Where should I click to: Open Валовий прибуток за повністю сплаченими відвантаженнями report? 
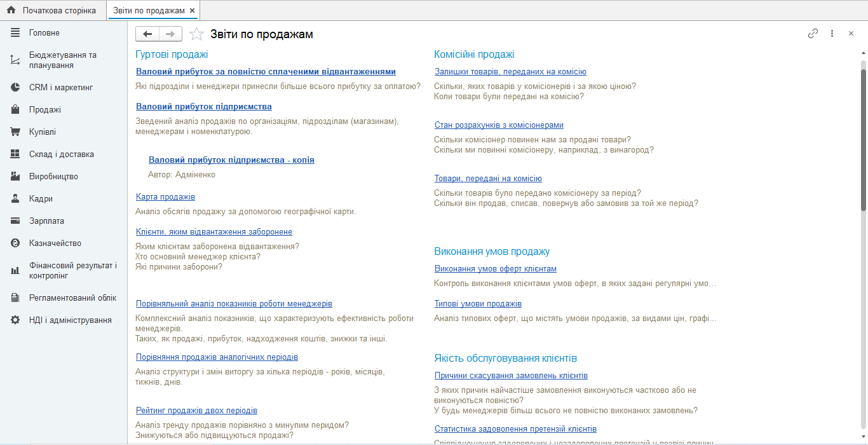tap(266, 72)
